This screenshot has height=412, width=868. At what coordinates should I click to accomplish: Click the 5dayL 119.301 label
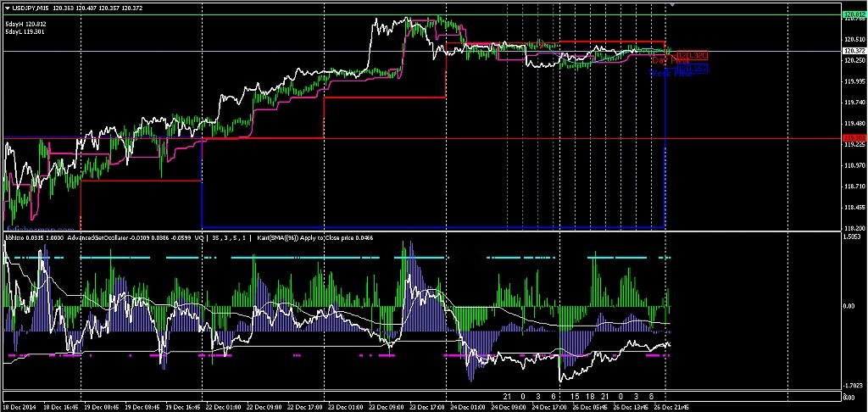[25, 32]
